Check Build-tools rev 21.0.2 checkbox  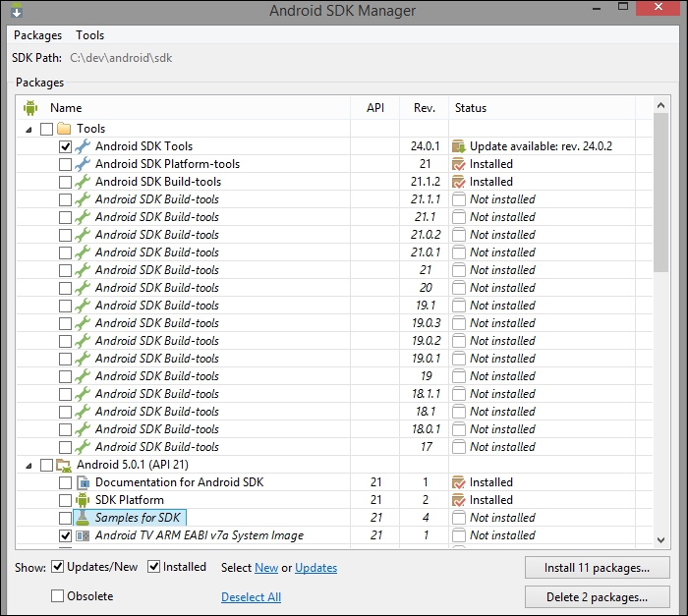click(66, 235)
